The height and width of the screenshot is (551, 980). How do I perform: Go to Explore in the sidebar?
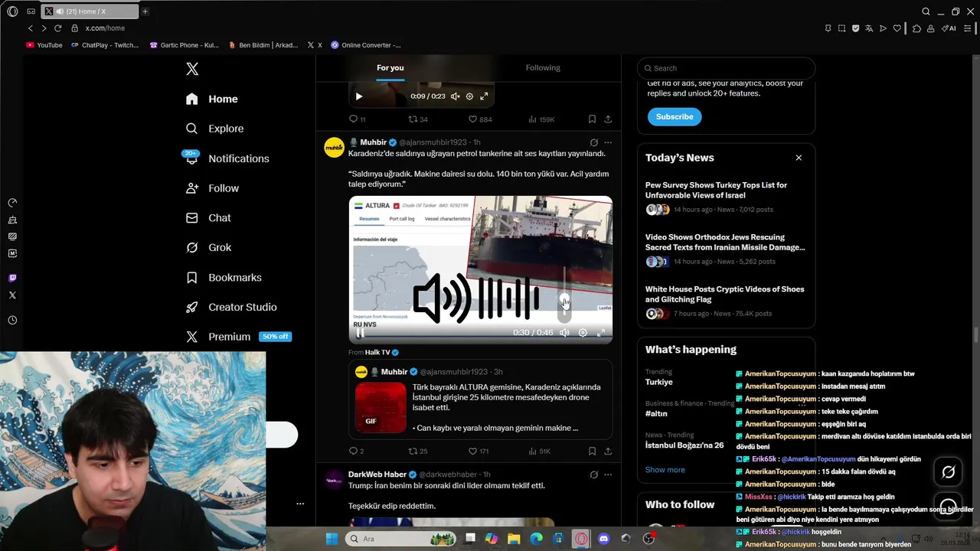point(215,129)
